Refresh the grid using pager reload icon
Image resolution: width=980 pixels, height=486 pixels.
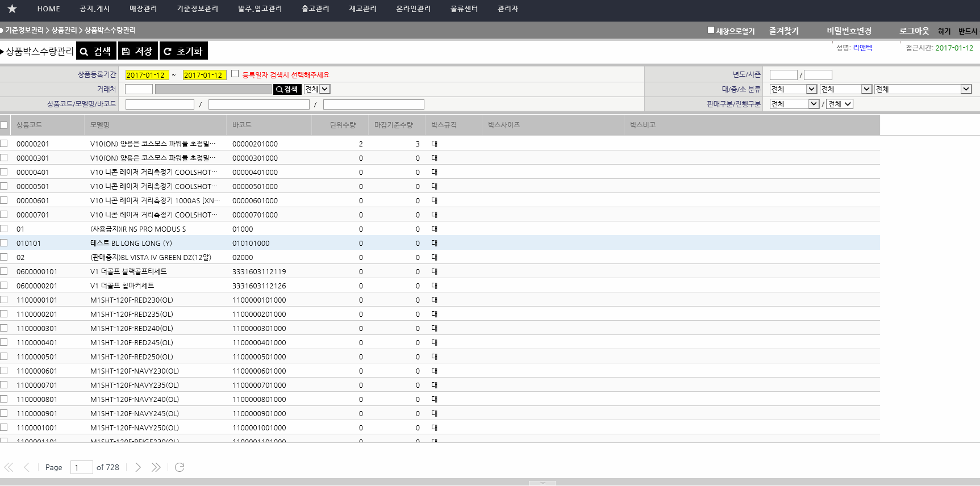coord(180,467)
